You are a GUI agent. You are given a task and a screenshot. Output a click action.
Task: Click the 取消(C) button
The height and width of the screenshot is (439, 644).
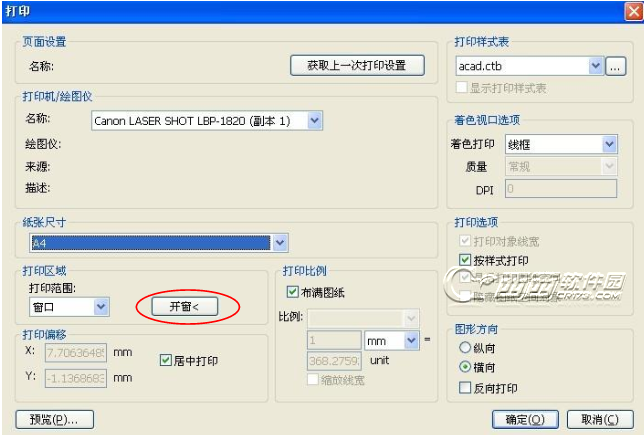[x=600, y=419]
